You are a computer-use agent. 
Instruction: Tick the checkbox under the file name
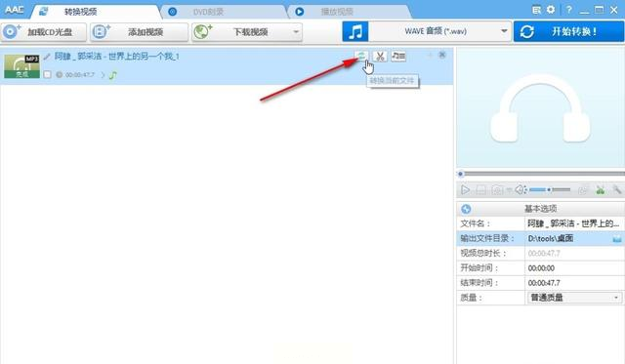[x=48, y=74]
